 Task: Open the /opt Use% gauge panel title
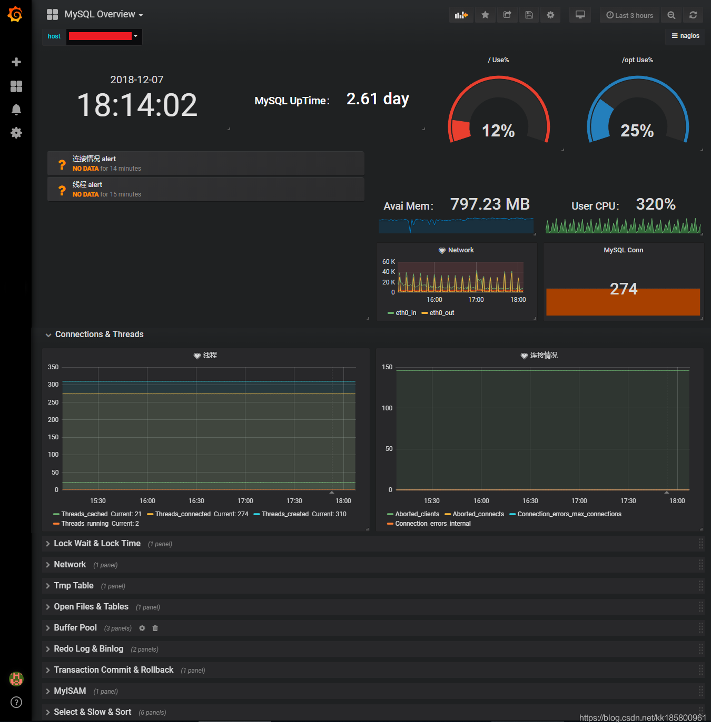click(x=637, y=60)
